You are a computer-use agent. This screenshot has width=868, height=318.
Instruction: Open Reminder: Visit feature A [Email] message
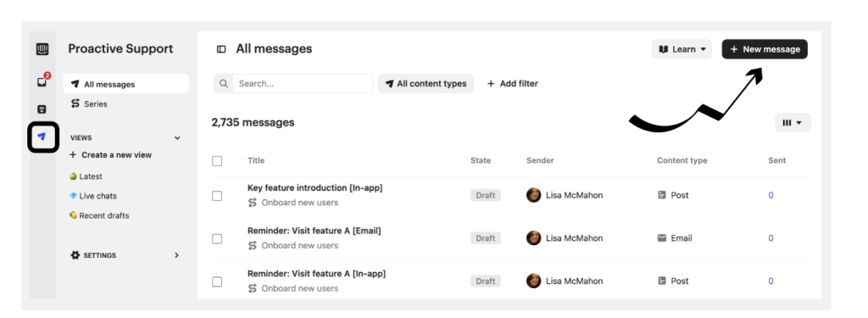314,231
